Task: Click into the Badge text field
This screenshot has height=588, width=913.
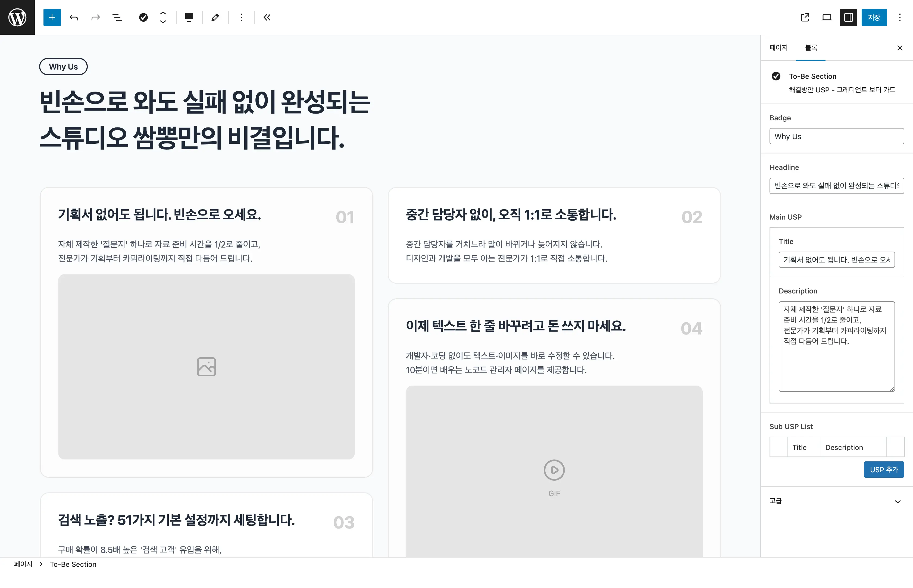Action: (836, 136)
